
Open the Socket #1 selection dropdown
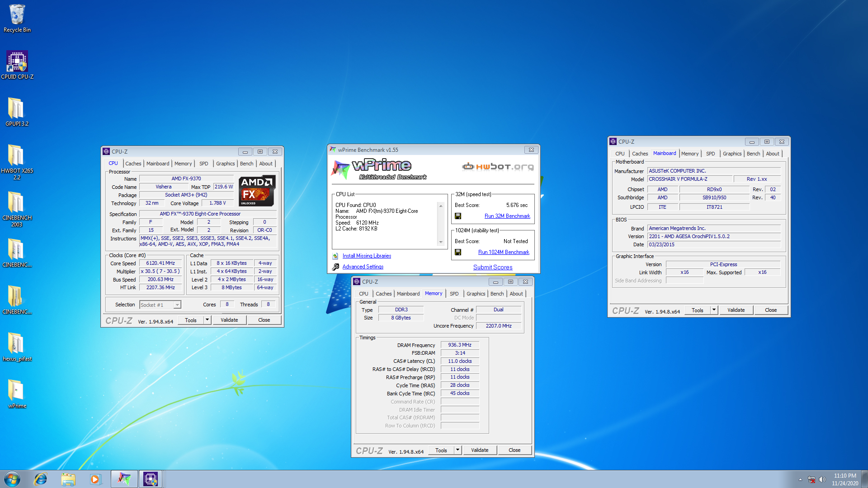(x=160, y=305)
